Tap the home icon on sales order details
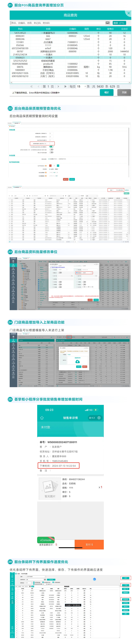 42,418
